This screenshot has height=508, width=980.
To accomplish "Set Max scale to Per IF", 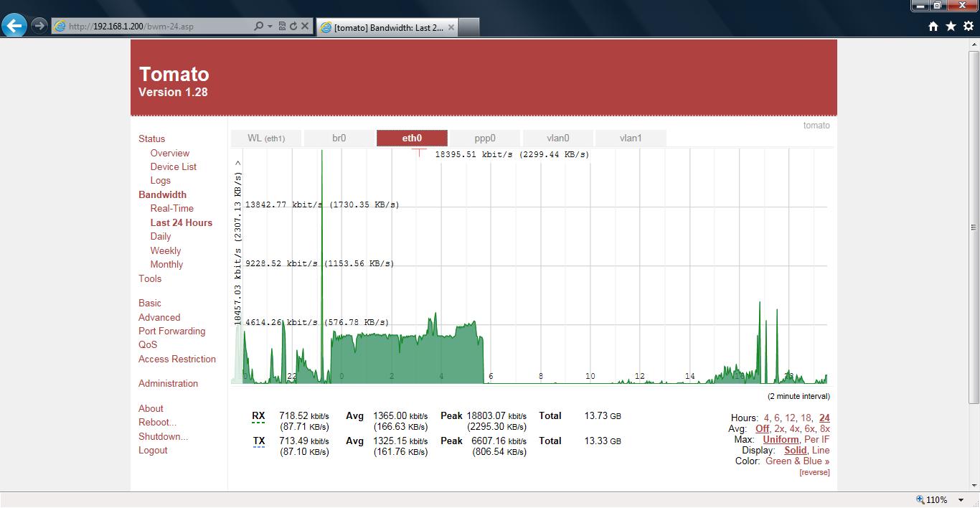I will (x=817, y=439).
